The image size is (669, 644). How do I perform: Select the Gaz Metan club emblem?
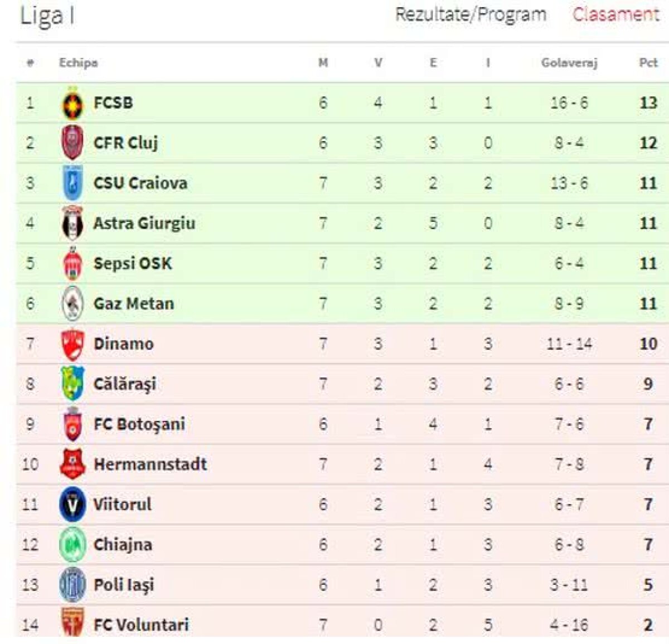point(72,303)
